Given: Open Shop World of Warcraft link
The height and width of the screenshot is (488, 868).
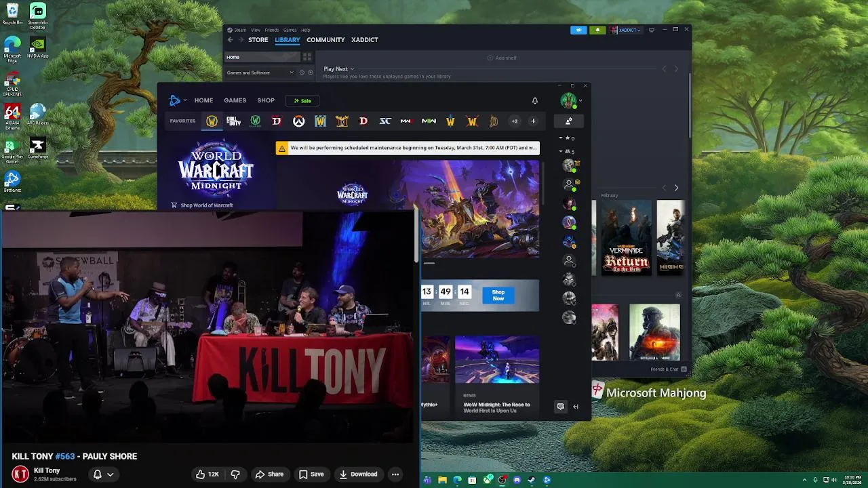Looking at the screenshot, I should click(x=202, y=205).
